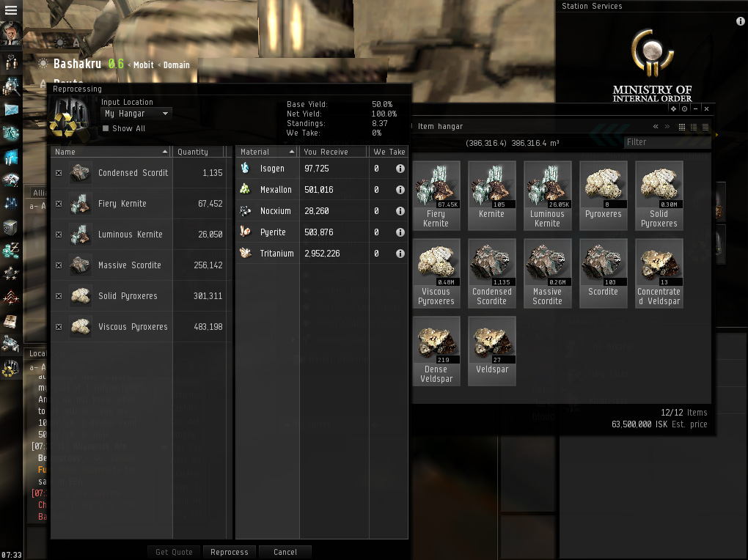Select Dense Veldspar stack of 219
Image resolution: width=748 pixels, height=560 pixels.
(436, 351)
